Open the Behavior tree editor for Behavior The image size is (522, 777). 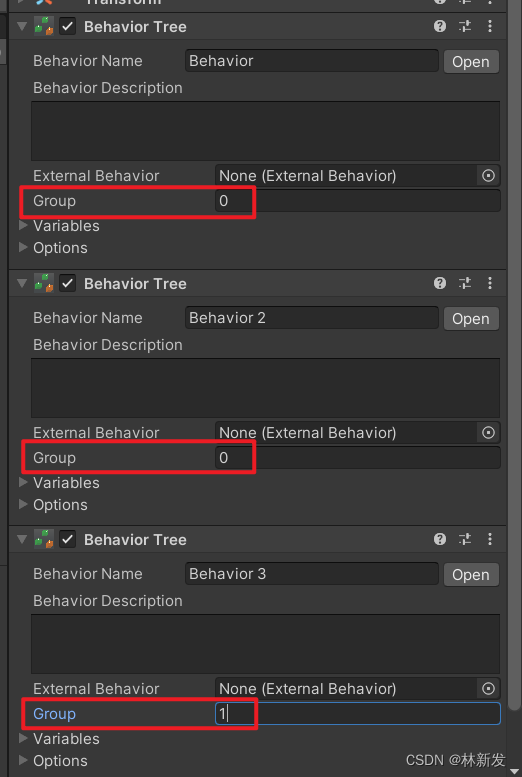pos(471,61)
